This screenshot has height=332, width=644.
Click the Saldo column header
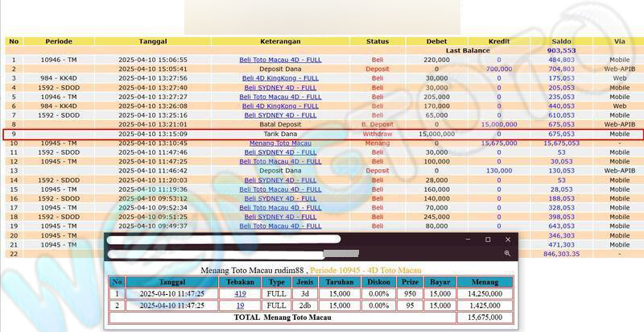tap(562, 41)
